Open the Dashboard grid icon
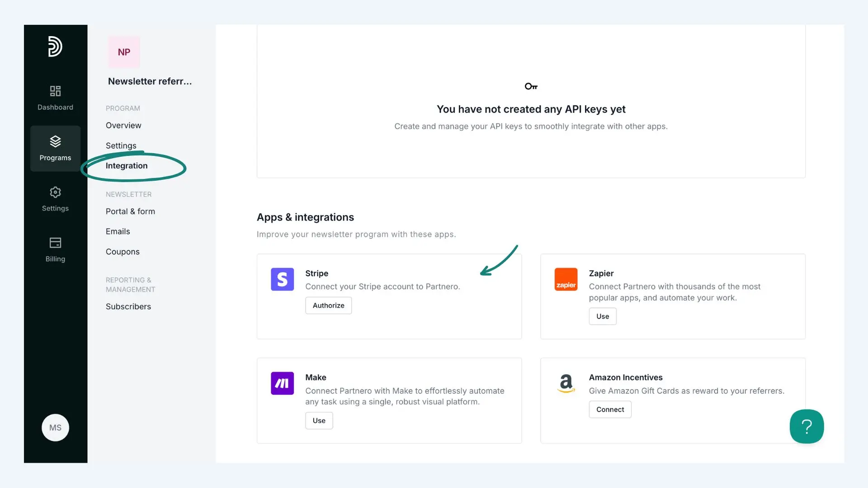Screen dimensions: 868x488 (55, 91)
